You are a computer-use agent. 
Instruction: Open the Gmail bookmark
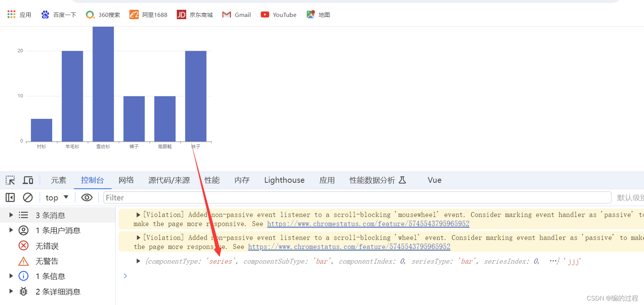click(237, 15)
